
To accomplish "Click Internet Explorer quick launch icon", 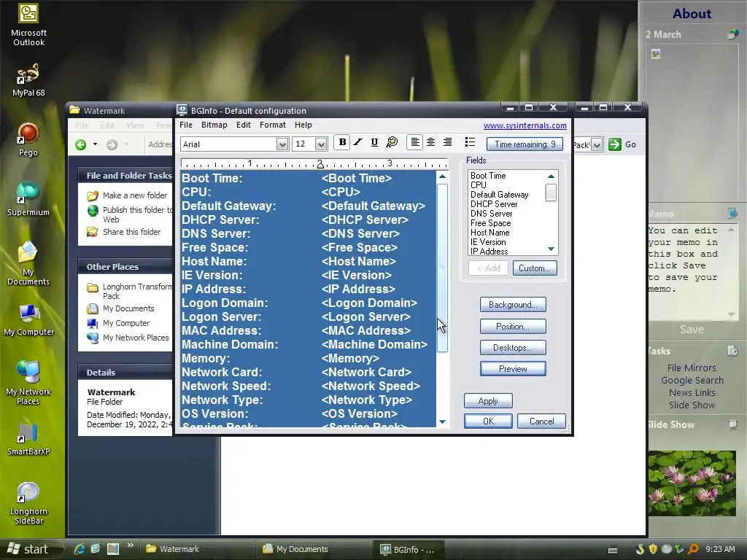I will (x=80, y=549).
